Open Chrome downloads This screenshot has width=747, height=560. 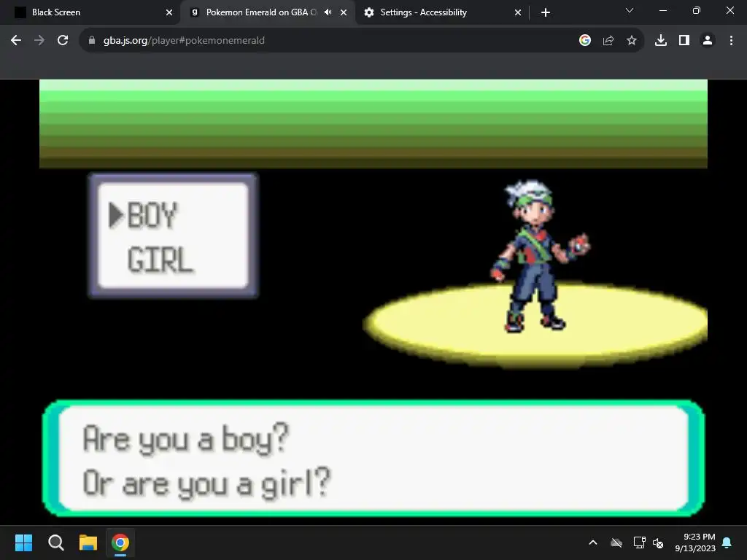click(x=661, y=41)
